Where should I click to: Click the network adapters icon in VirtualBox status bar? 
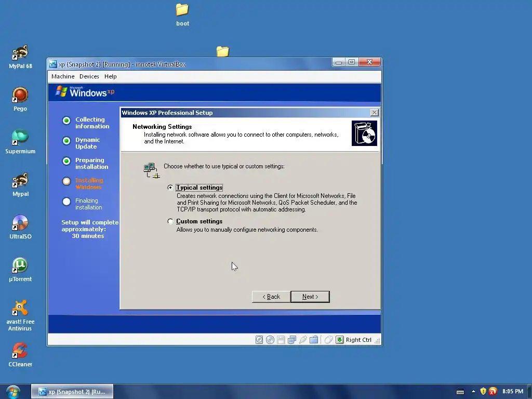[x=292, y=340]
